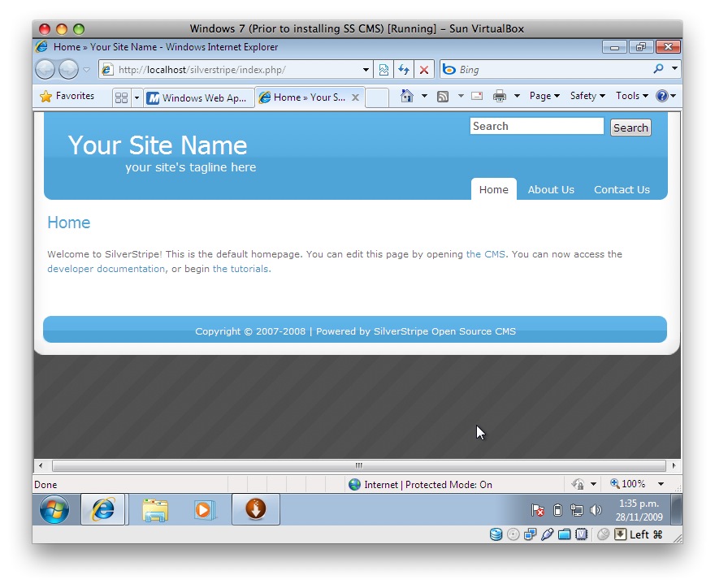Click the Windows Start orb
This screenshot has width=715, height=588.
pos(54,510)
